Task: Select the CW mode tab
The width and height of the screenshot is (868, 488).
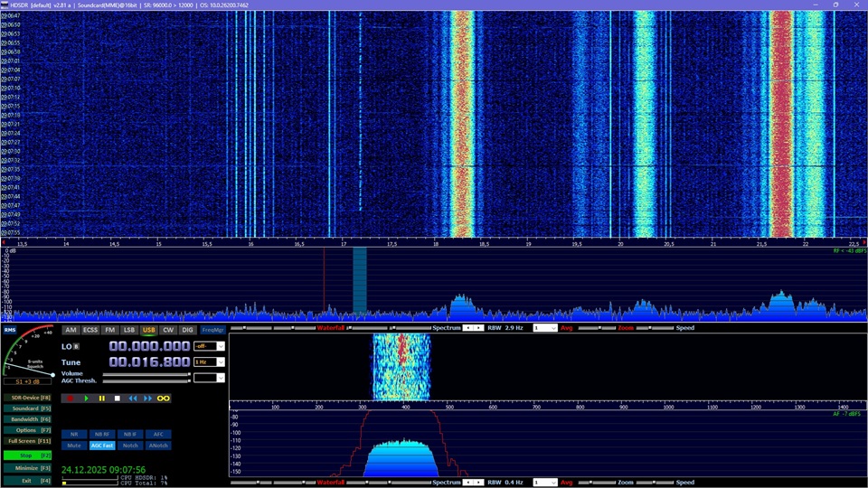Action: pos(168,330)
